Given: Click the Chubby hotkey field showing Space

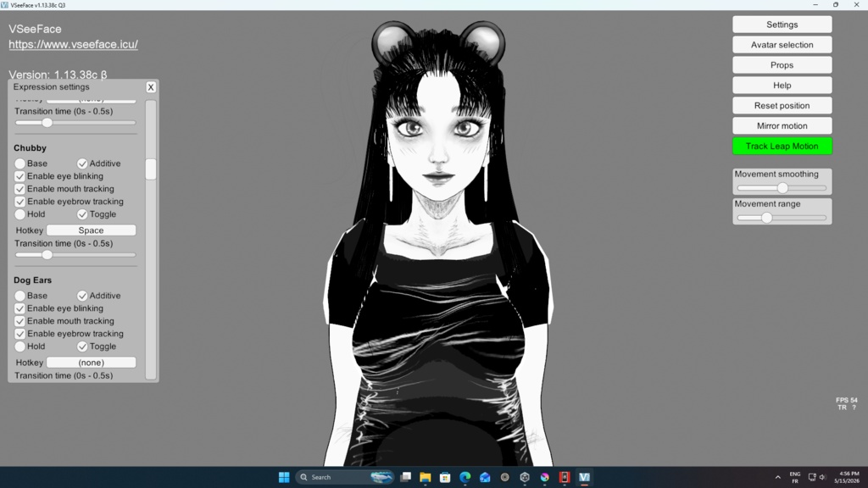Looking at the screenshot, I should [91, 230].
